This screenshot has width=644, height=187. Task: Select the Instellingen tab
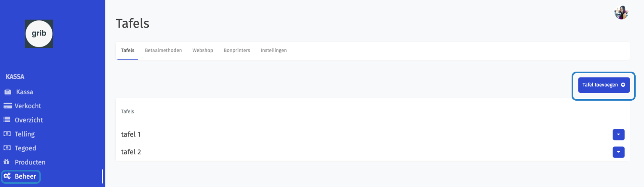[273, 51]
